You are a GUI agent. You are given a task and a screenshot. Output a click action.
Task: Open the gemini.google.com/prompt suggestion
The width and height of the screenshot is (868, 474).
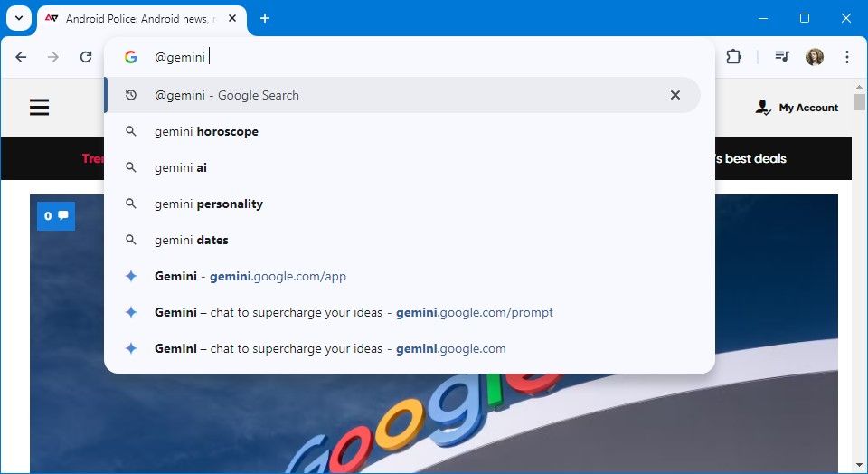tap(354, 312)
